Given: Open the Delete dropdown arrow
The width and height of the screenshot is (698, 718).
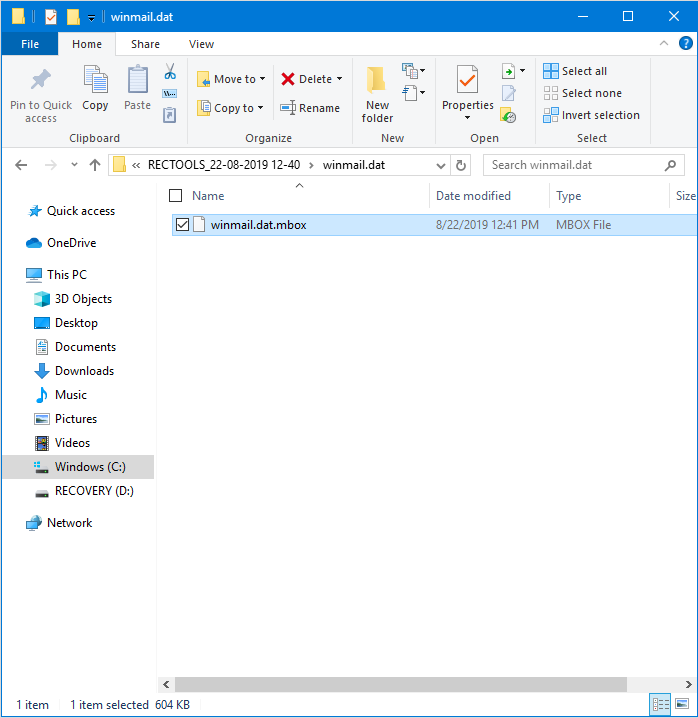Looking at the screenshot, I should (x=339, y=79).
